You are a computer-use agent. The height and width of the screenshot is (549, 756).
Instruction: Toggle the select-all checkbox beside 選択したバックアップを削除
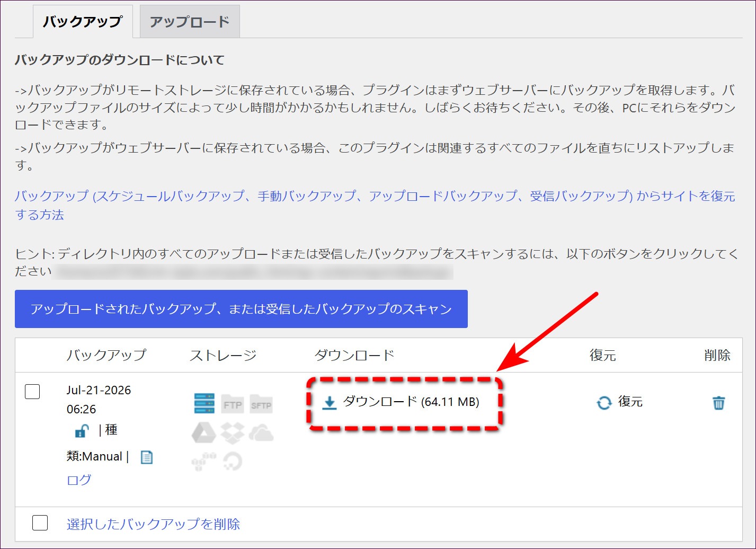(40, 523)
